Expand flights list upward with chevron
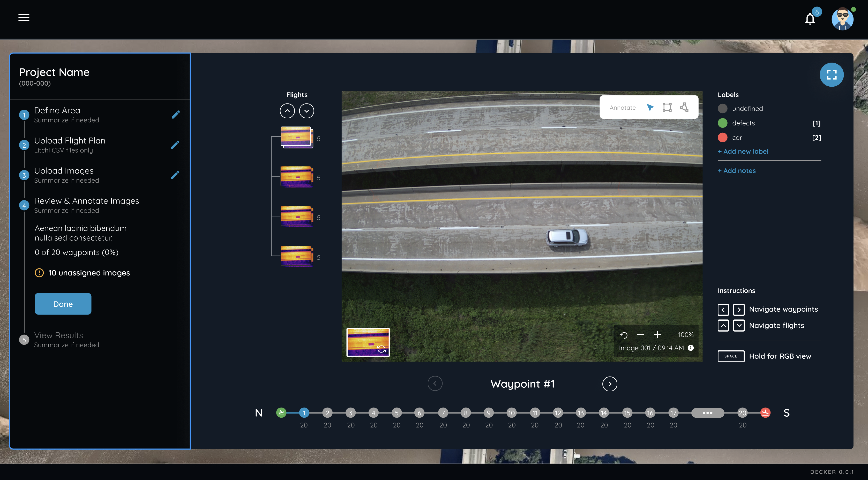This screenshot has height=480, width=868. [287, 110]
